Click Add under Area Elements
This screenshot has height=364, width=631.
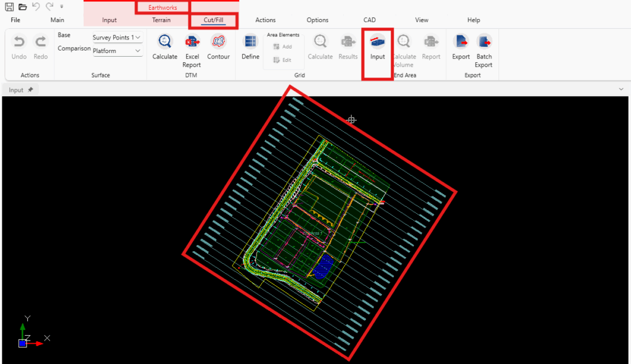[x=282, y=47]
